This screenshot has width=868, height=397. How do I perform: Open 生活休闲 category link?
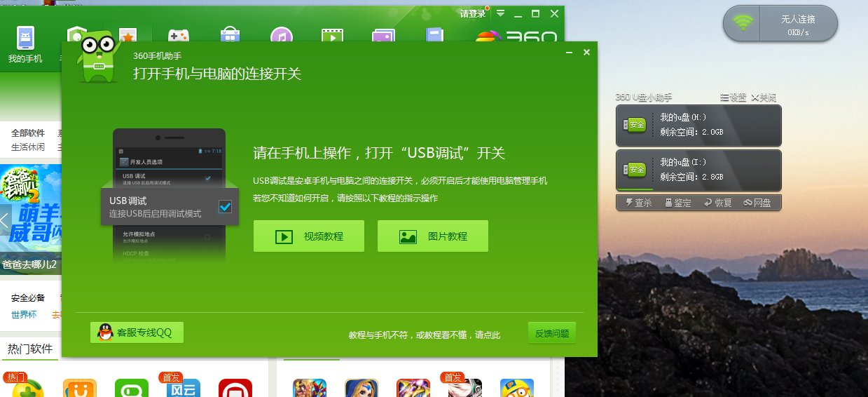(28, 147)
